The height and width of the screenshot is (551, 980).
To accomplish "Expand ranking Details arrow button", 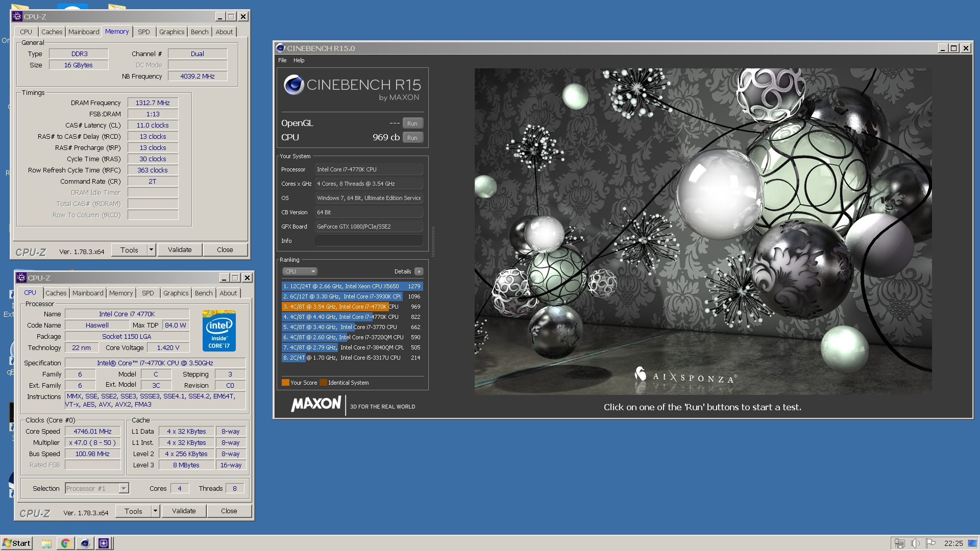I will click(x=419, y=271).
